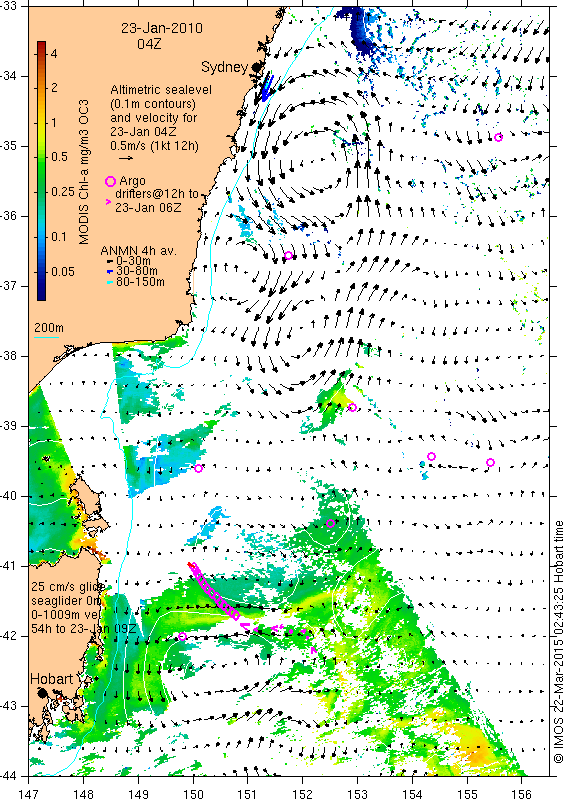570x800 pixels.
Task: Click the colorbar value 2
Action: [x=54, y=88]
